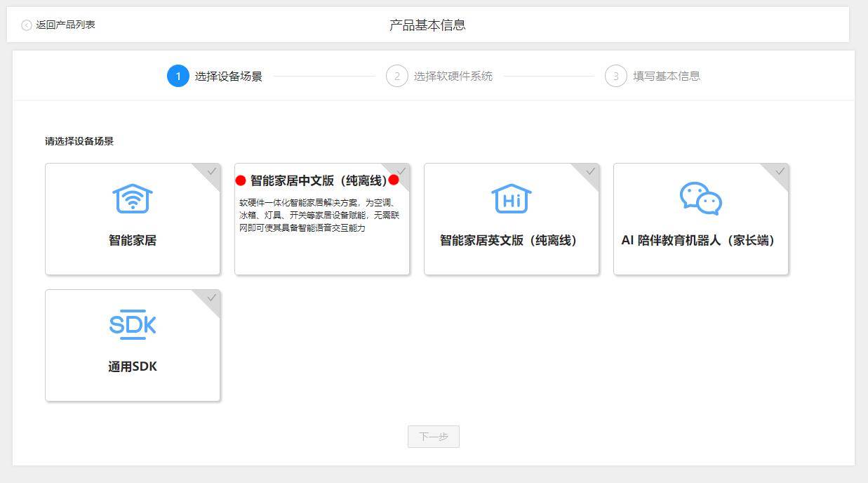Click step 3 number circle
The width and height of the screenshot is (868, 483).
click(x=616, y=76)
